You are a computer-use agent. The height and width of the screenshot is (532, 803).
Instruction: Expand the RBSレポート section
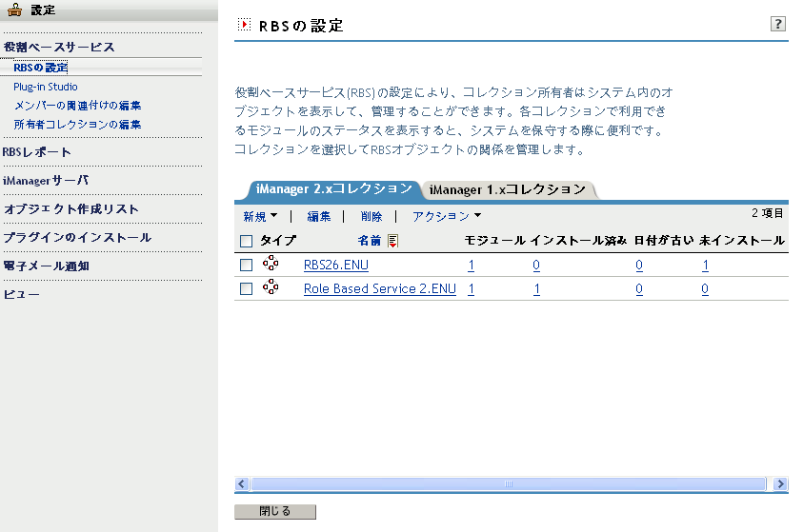click(37, 152)
